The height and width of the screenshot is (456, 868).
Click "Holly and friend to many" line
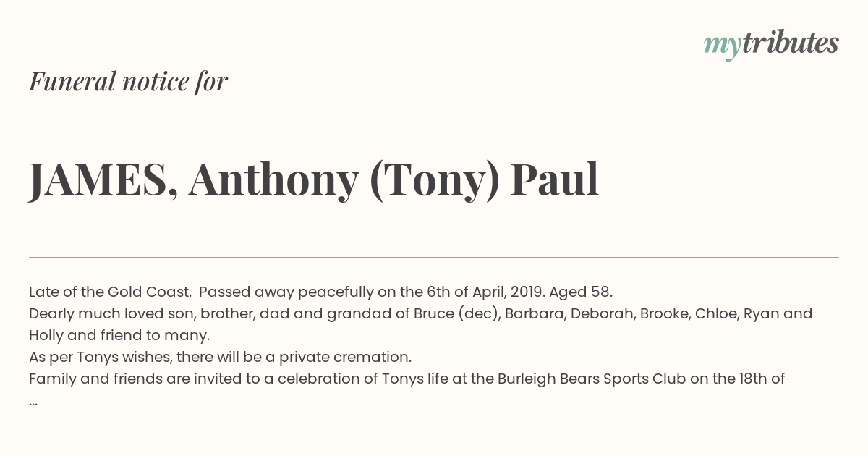(119, 335)
